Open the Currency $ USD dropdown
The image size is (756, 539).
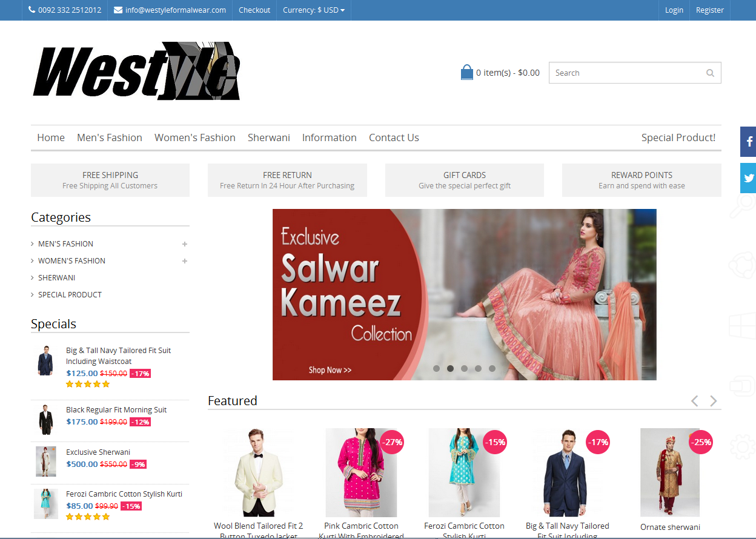(314, 10)
